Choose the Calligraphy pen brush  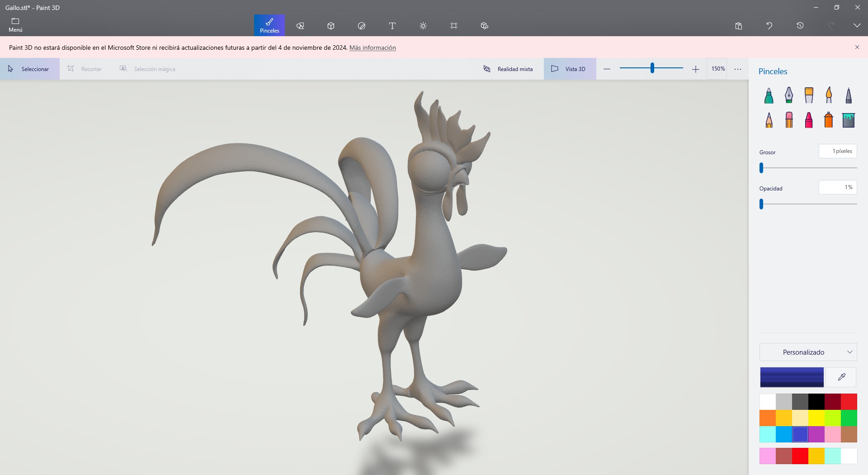click(x=789, y=95)
